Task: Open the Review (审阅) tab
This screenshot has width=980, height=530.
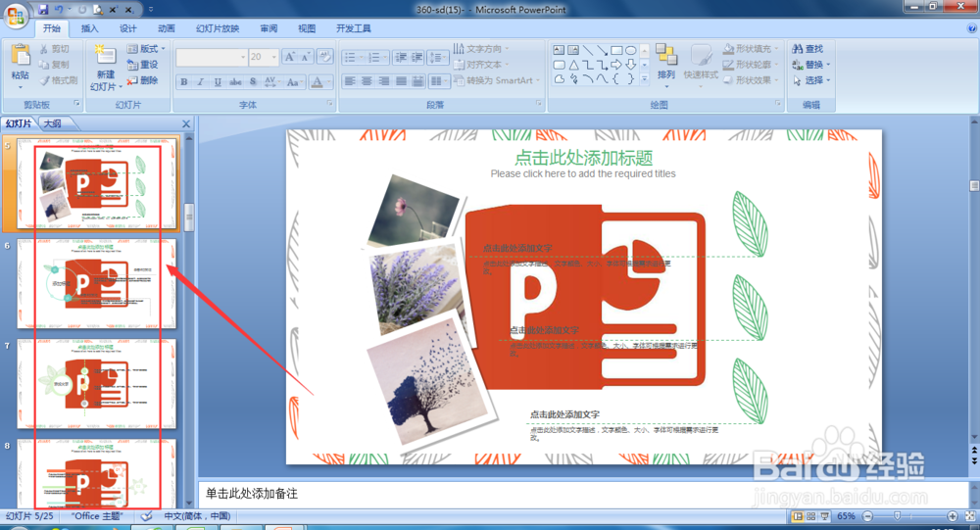Action: [269, 28]
